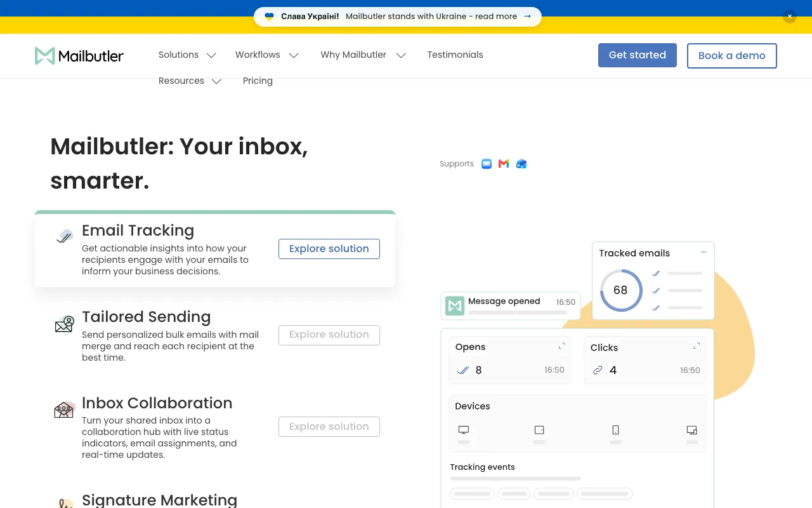Click the Workflows nav label

tap(258, 55)
